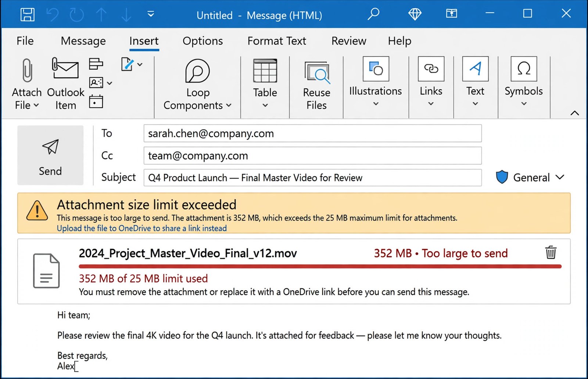Expand the Illustrations dropdown chevron
The width and height of the screenshot is (588, 379).
(x=376, y=104)
